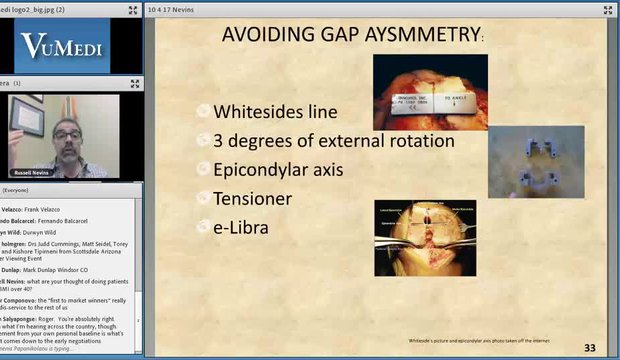Select the bullet beside 3 degrees of external rotation
This screenshot has height=360, width=620.
pyautogui.click(x=203, y=140)
